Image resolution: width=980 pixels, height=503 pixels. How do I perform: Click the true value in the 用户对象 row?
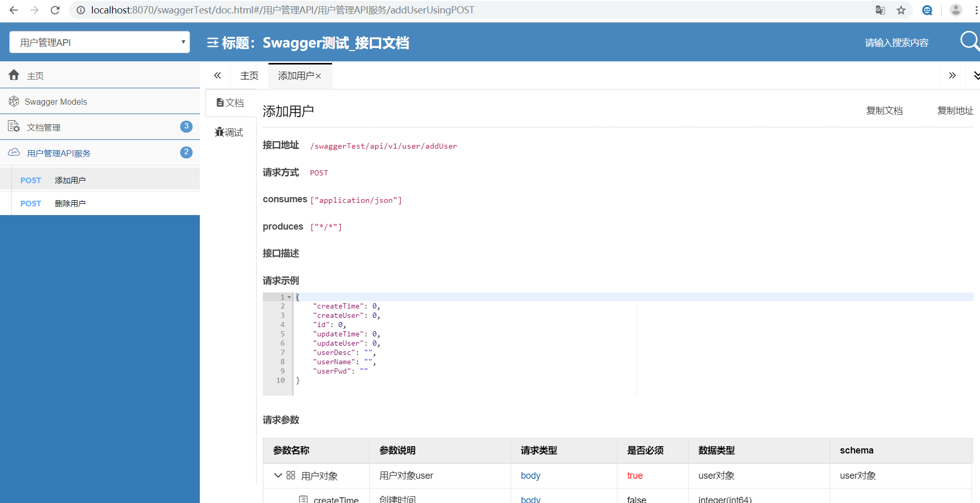[635, 476]
